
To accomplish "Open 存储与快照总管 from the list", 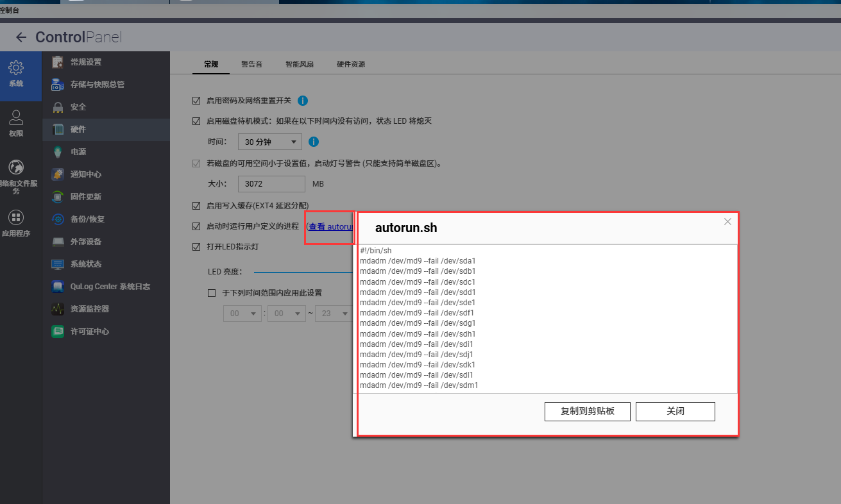I will (97, 85).
